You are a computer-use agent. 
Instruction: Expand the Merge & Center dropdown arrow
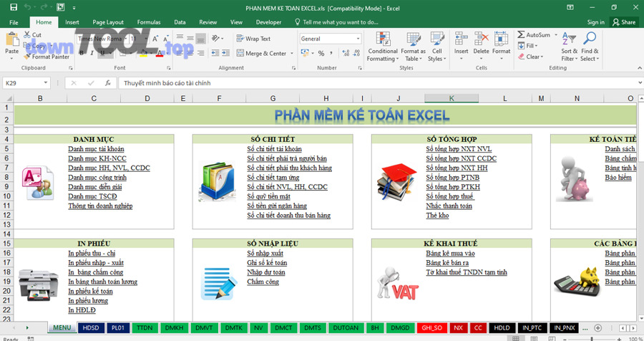pos(292,54)
